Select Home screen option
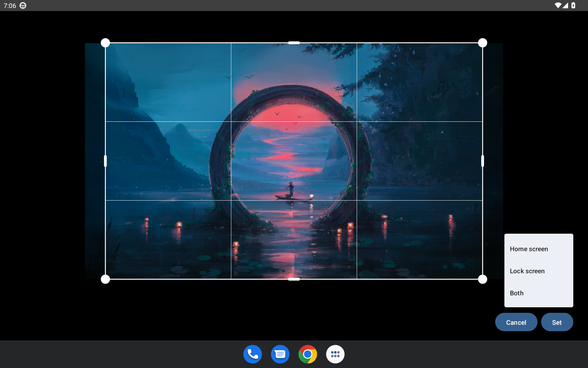Viewport: 588px width, 368px height. point(529,249)
